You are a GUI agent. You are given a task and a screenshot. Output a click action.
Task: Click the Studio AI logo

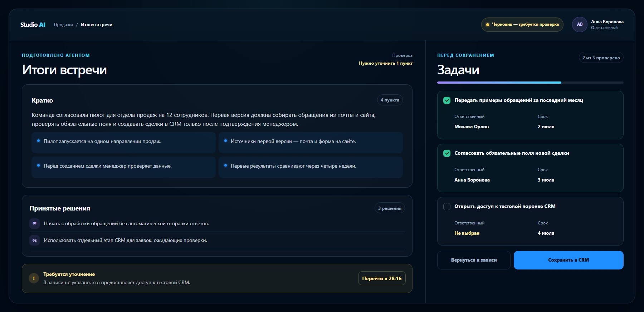pos(33,25)
